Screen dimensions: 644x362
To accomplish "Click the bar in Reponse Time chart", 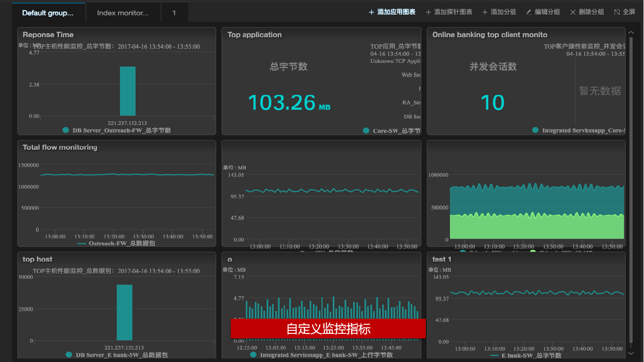I will point(128,91).
